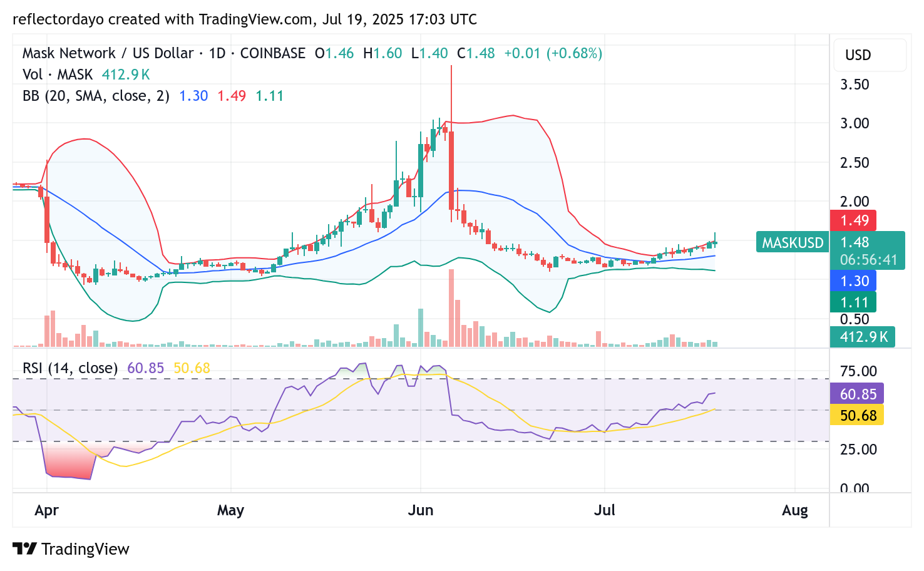This screenshot has width=924, height=571.
Task: Click the 3.50 price scale tick
Action: 855,85
